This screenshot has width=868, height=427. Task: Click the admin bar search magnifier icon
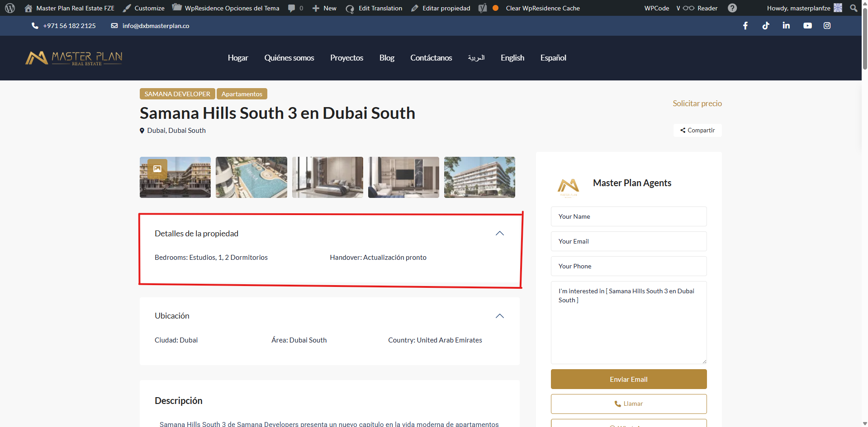[x=854, y=8]
